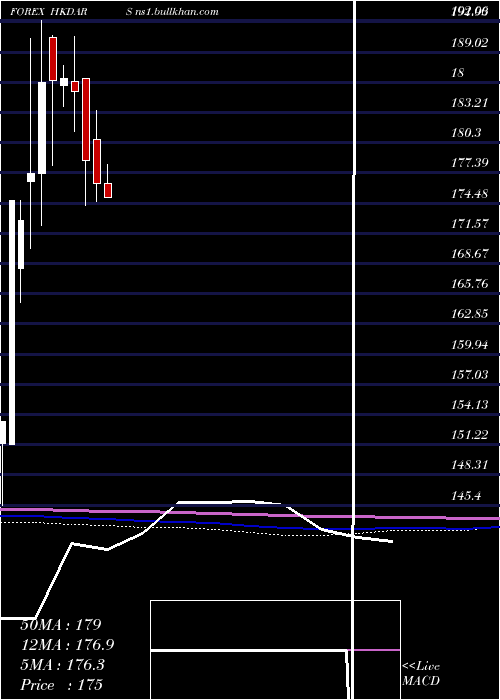The height and width of the screenshot is (700, 500).
Task: Click the topmost red candlestick near 189
Action: coord(53,59)
